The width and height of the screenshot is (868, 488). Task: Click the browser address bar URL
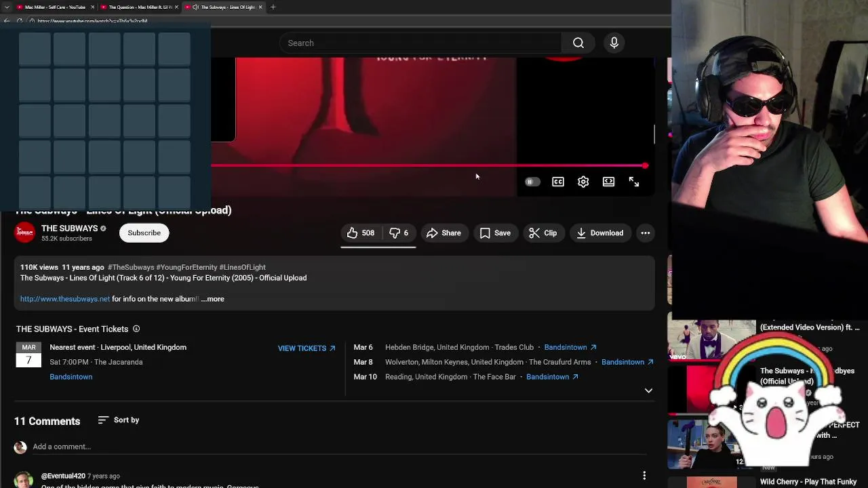92,21
